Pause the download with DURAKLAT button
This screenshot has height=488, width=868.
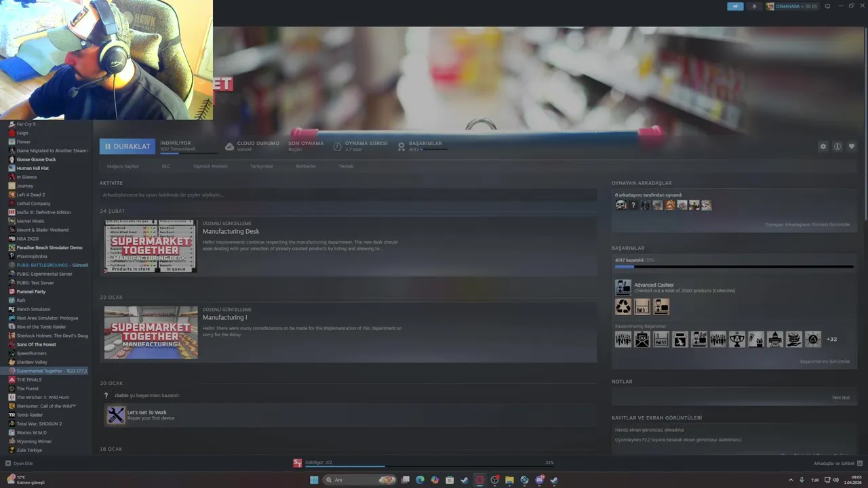[x=127, y=146]
